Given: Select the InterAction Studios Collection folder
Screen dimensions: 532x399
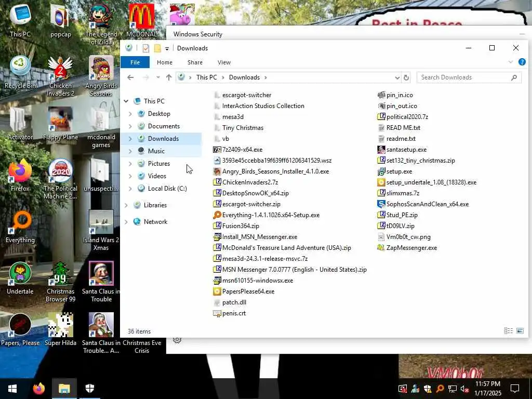Looking at the screenshot, I should pos(259,106).
